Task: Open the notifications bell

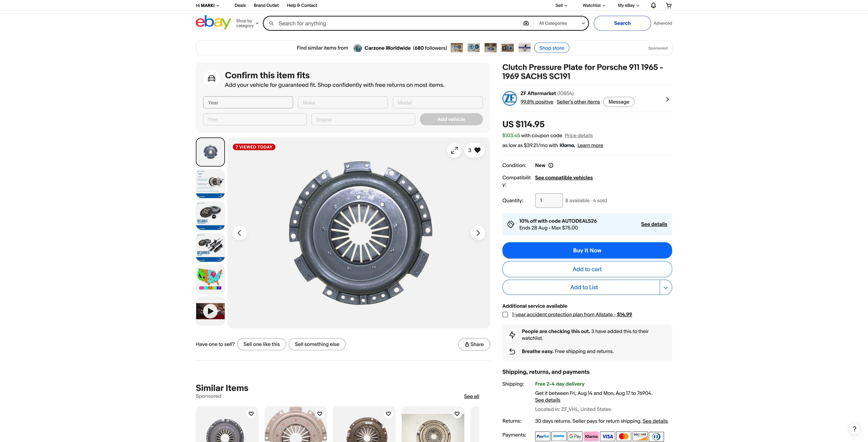Action: point(653,5)
